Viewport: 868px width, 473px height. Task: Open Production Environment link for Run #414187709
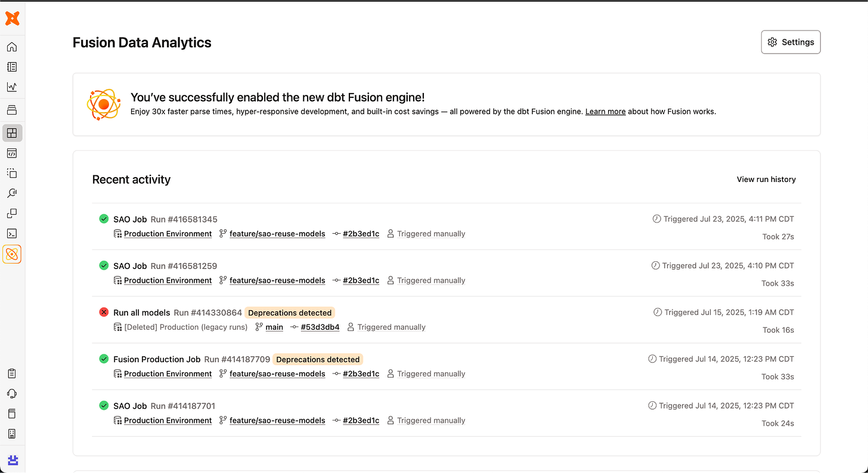[x=168, y=374]
